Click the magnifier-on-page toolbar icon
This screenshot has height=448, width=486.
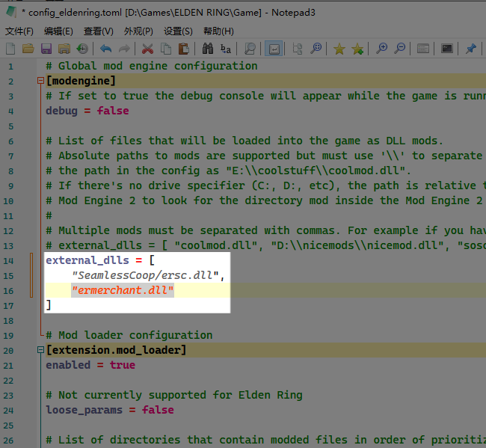tap(250, 49)
